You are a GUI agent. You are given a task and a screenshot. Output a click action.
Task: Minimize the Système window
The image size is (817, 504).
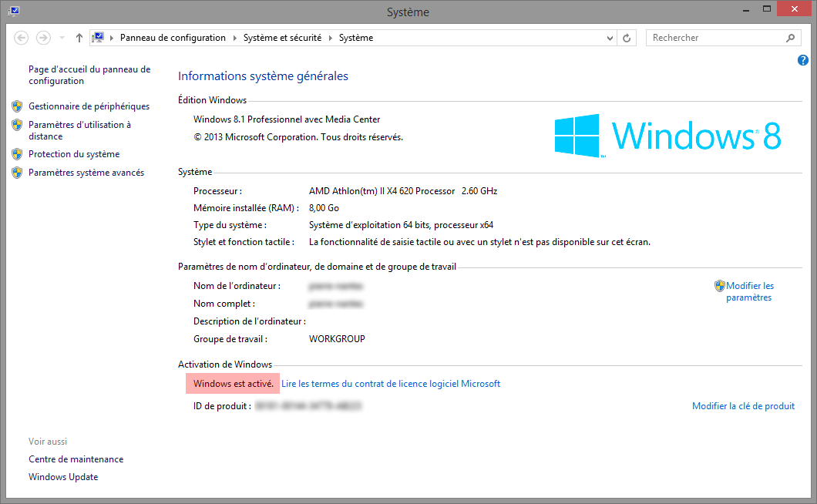[x=746, y=9]
